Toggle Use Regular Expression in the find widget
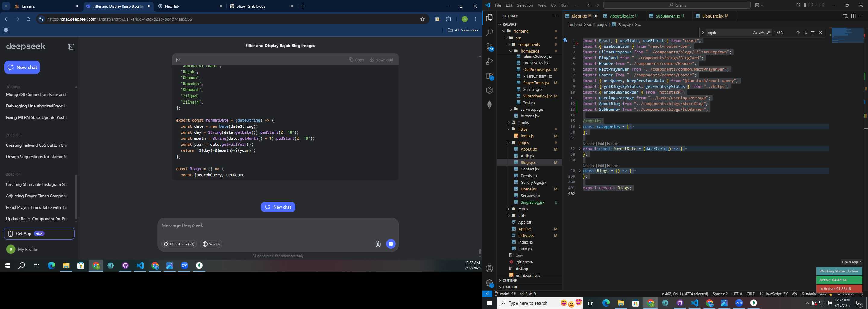The image size is (868, 309). coord(769,33)
